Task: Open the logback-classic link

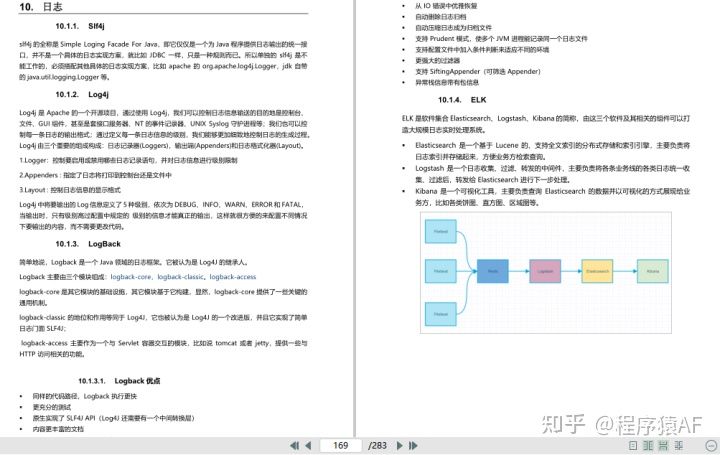Action: tap(180, 277)
